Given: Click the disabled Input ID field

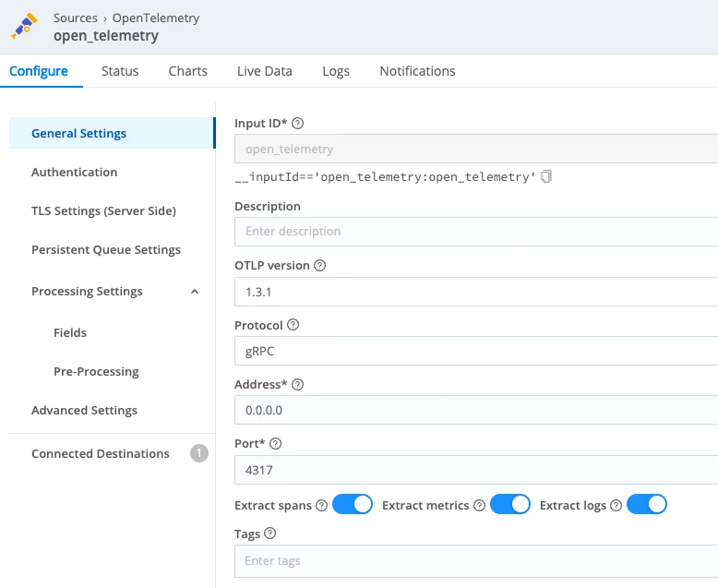Looking at the screenshot, I should 476,149.
